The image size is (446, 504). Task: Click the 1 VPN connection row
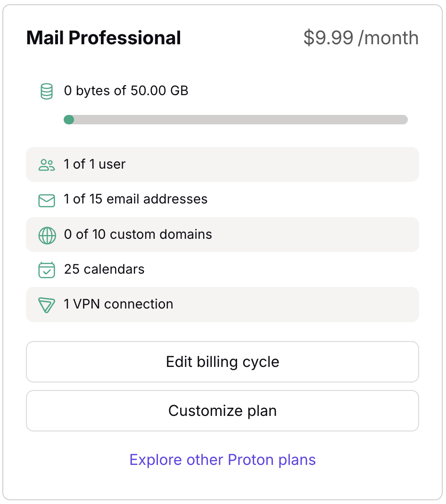(x=223, y=304)
